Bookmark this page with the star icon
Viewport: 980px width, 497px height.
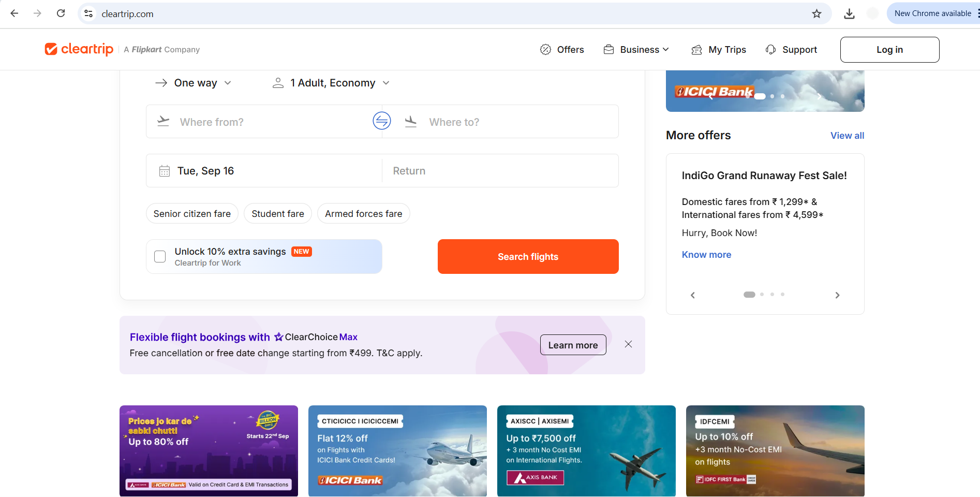(x=816, y=13)
